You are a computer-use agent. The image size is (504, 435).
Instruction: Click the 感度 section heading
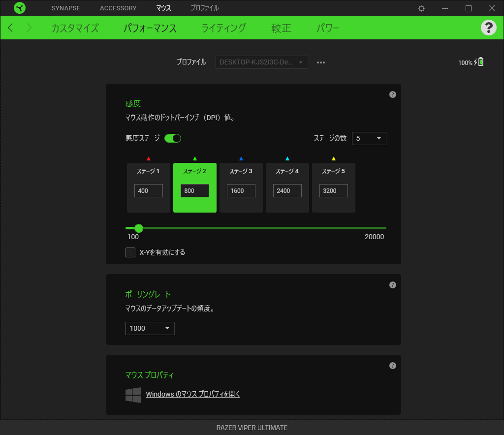click(133, 103)
